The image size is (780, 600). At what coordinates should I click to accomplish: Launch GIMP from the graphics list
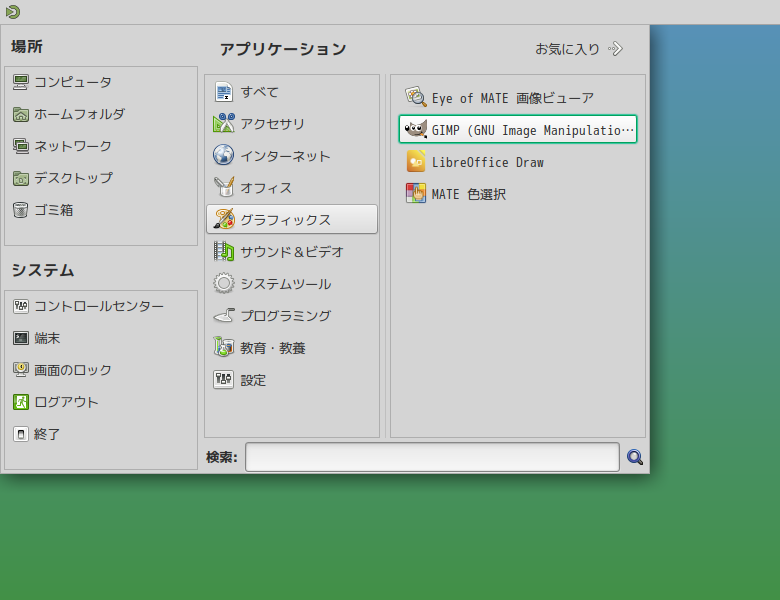click(518, 129)
